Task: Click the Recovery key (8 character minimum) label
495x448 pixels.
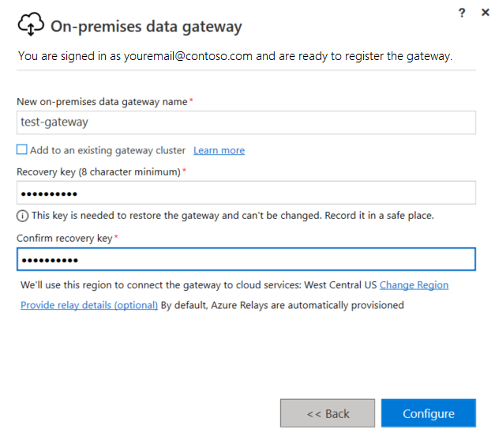Action: (99, 171)
